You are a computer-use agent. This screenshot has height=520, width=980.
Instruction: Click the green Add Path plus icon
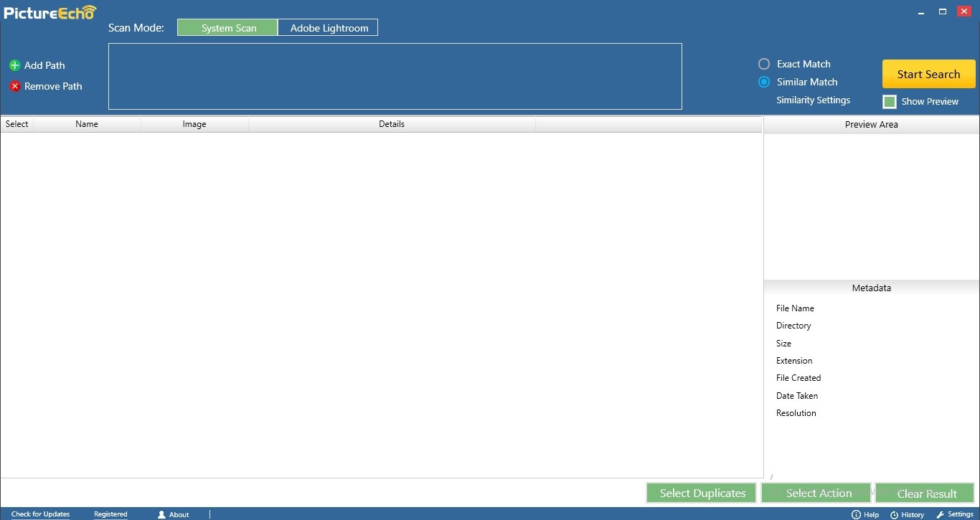click(x=14, y=65)
